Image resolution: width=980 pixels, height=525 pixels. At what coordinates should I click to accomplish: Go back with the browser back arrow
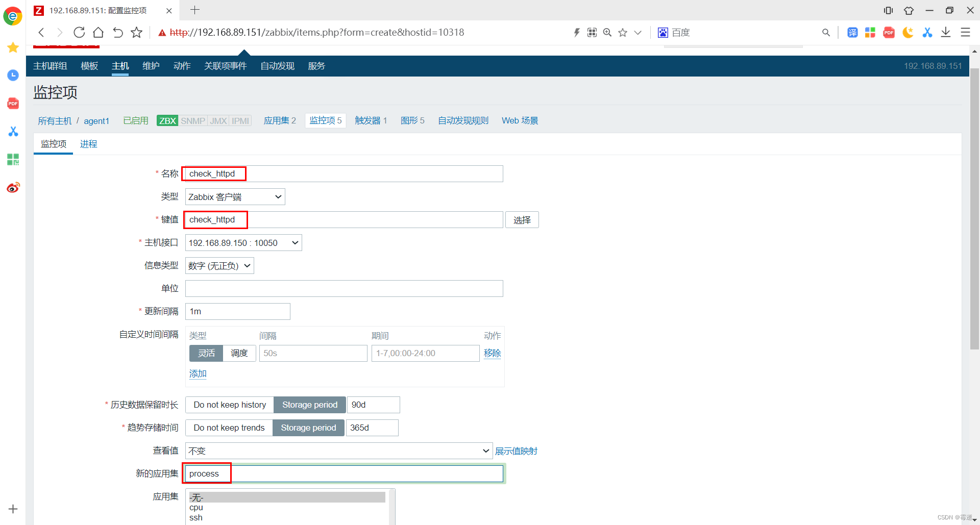pyautogui.click(x=42, y=33)
